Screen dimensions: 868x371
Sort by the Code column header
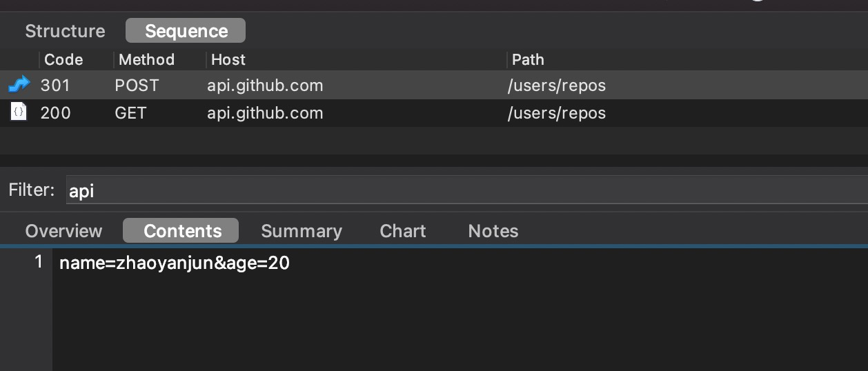pyautogui.click(x=63, y=60)
